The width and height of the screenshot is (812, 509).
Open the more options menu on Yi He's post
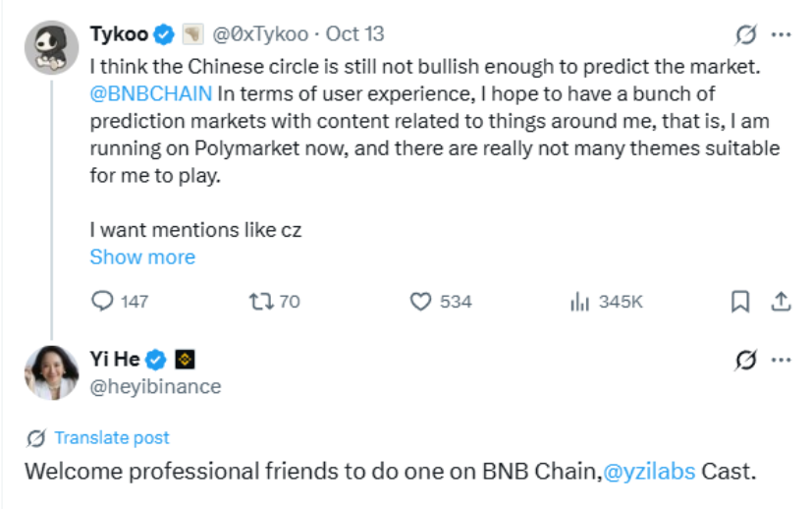tap(782, 361)
